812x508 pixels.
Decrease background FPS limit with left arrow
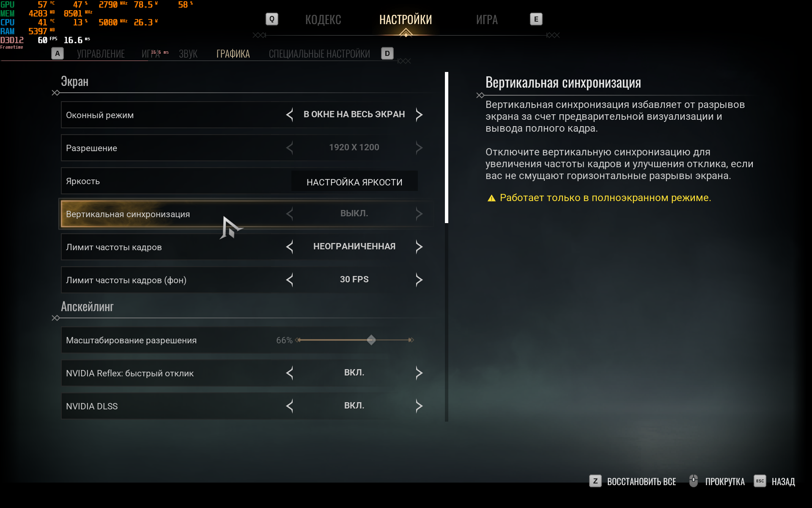(290, 280)
